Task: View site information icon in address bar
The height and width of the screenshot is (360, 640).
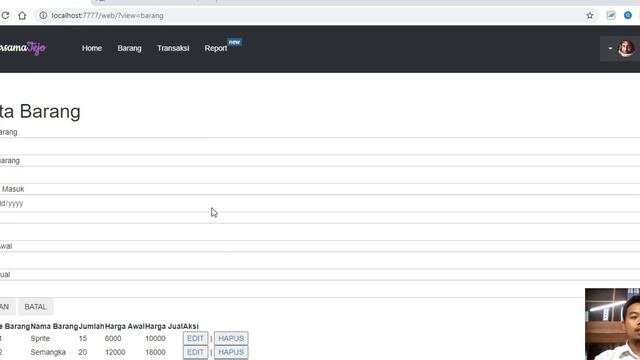Action: pyautogui.click(x=43, y=16)
